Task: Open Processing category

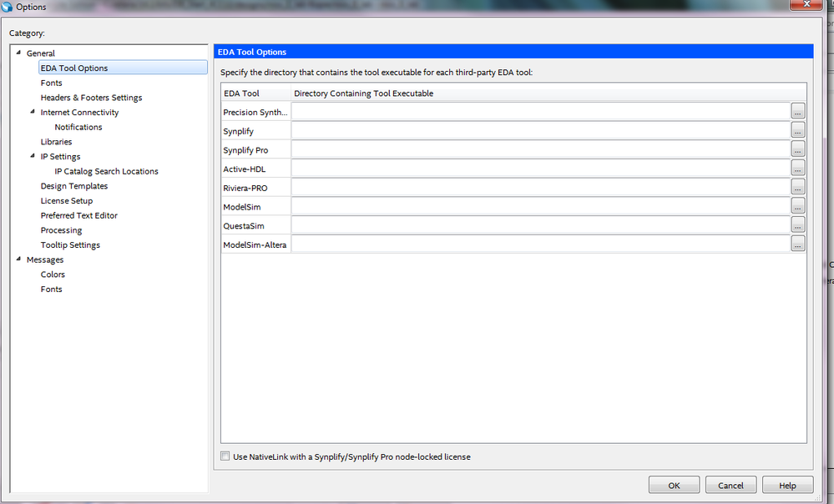Action: 61,230
